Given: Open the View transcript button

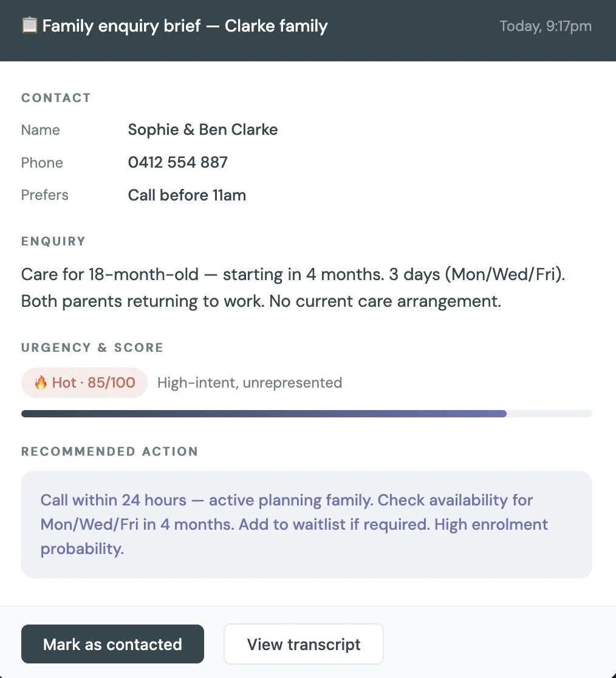Looking at the screenshot, I should pyautogui.click(x=304, y=644).
